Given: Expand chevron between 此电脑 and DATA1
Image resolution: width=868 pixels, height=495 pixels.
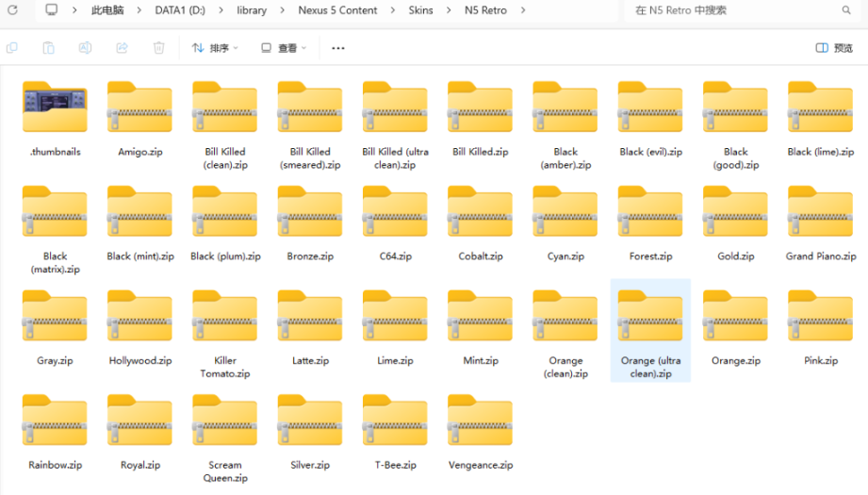Looking at the screenshot, I should pos(139,10).
